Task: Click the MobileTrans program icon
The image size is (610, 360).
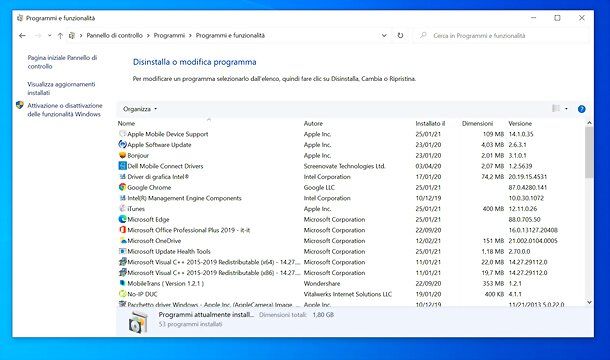Action: (x=123, y=283)
